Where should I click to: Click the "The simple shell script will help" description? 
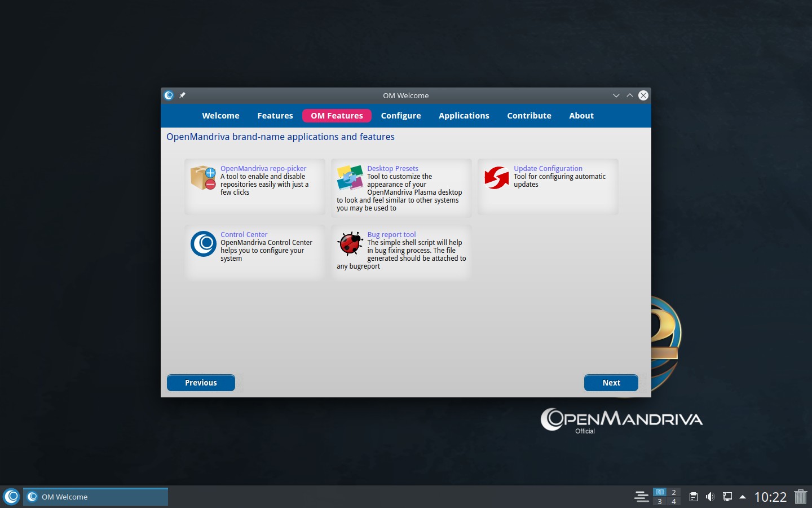click(401, 255)
